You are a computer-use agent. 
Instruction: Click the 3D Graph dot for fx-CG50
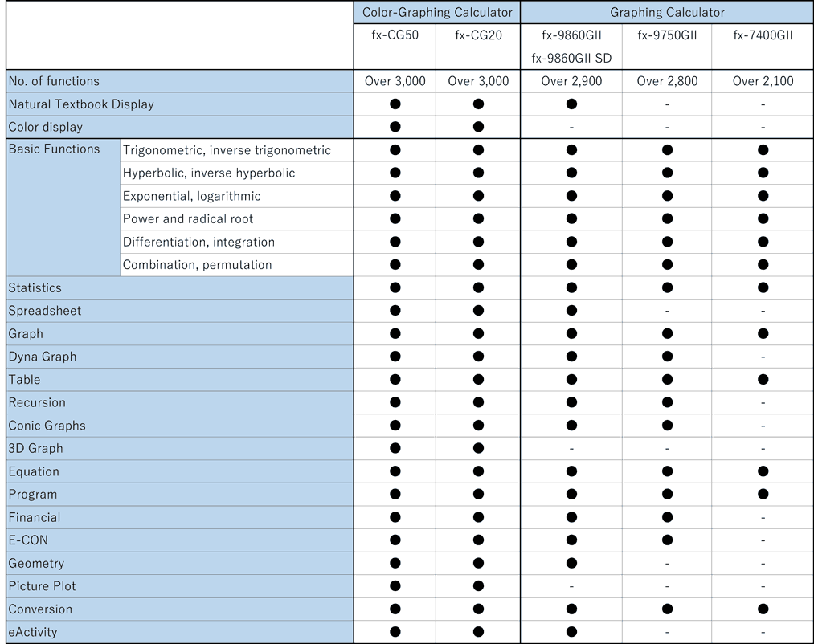pyautogui.click(x=395, y=448)
